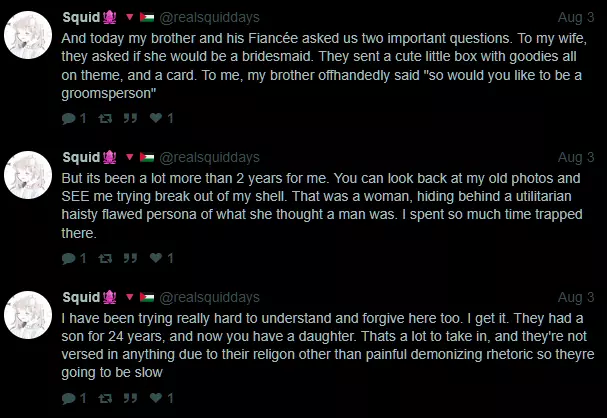
Task: Like the post about trying to forgive
Action: pyautogui.click(x=156, y=398)
